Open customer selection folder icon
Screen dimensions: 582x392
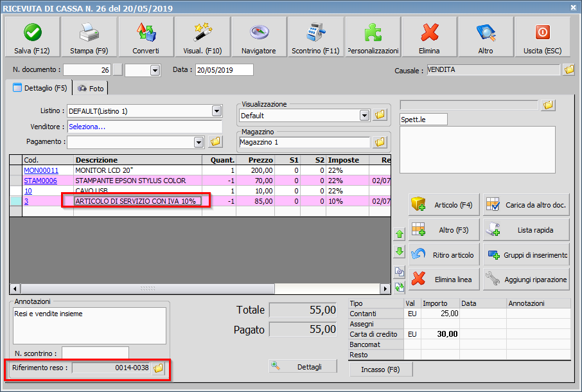coord(548,105)
